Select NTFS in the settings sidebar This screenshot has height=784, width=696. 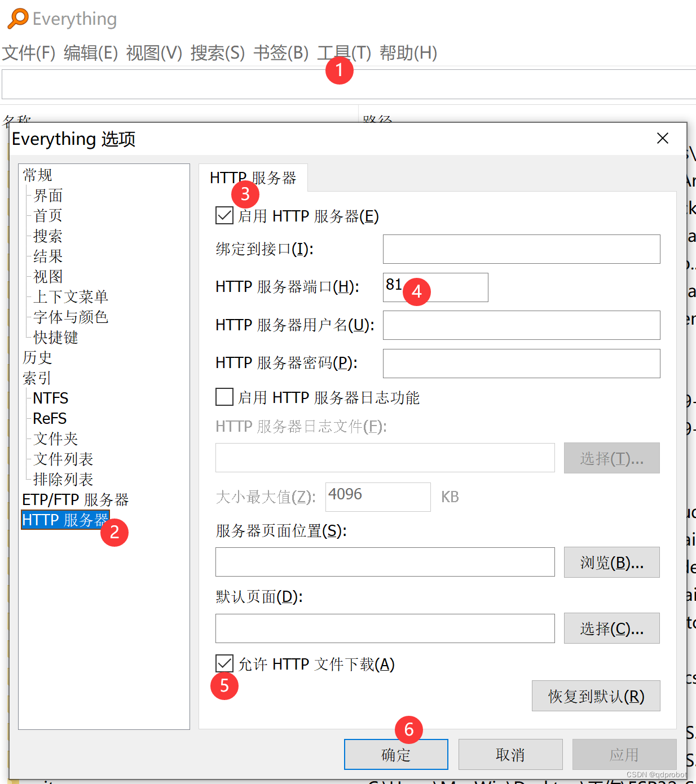pos(50,398)
